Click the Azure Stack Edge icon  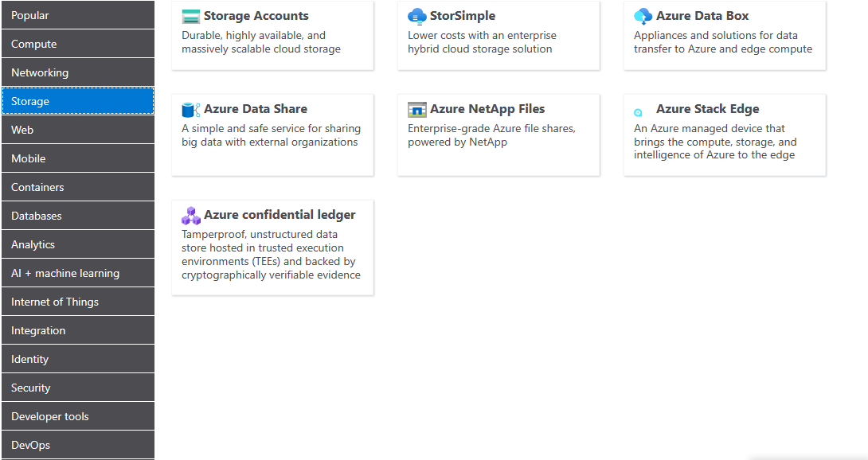(x=638, y=112)
